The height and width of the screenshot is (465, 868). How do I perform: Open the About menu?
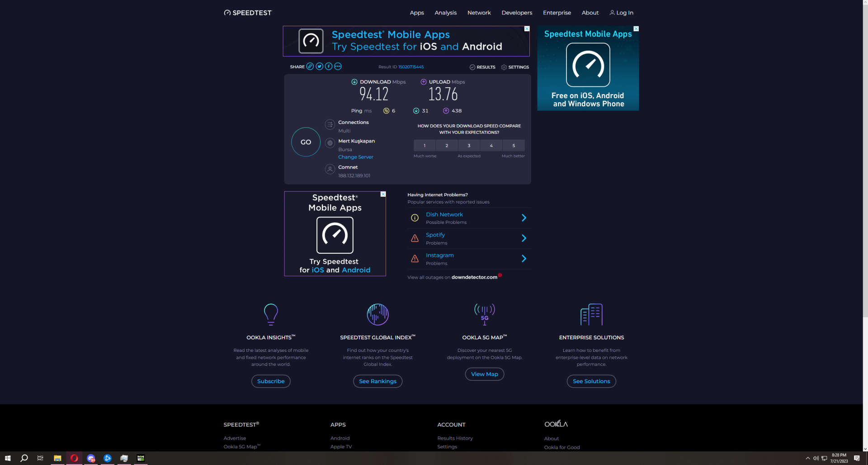(x=590, y=13)
